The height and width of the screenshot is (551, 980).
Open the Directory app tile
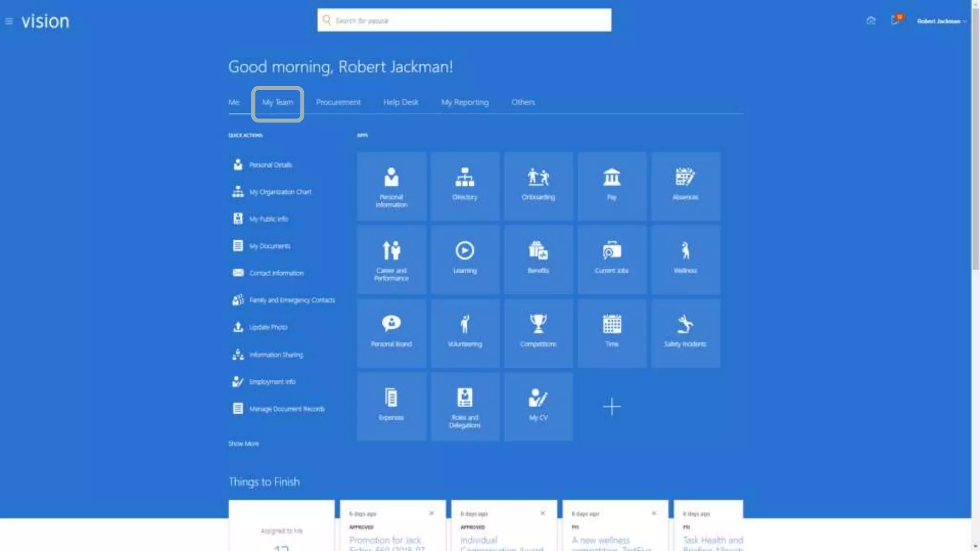point(465,186)
